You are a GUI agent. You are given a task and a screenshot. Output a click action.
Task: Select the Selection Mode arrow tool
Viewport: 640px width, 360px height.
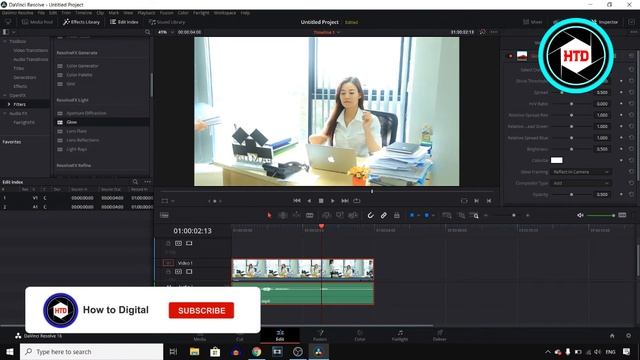(x=269, y=215)
